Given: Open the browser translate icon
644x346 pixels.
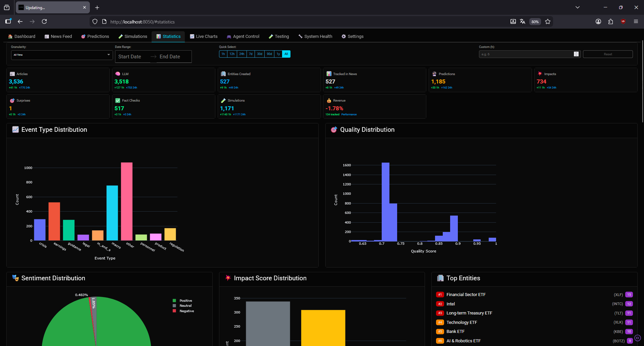Looking at the screenshot, I should point(522,21).
